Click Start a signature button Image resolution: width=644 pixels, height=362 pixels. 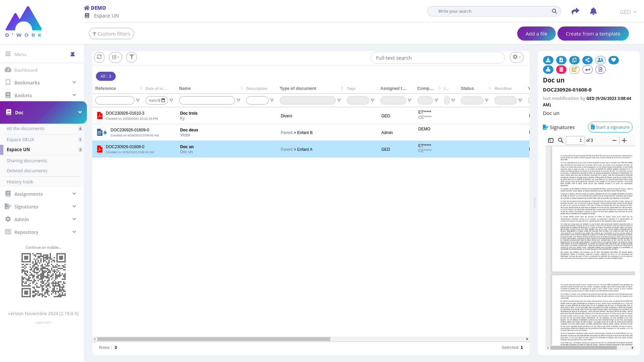(x=610, y=127)
